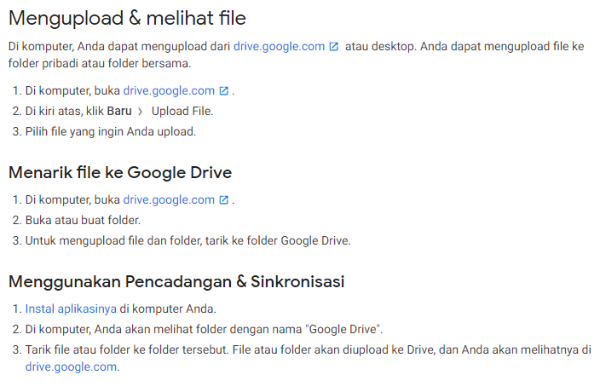Click step Pilih file yang ingin Anda upload
Viewport: 600px width, 383px height.
tap(111, 132)
